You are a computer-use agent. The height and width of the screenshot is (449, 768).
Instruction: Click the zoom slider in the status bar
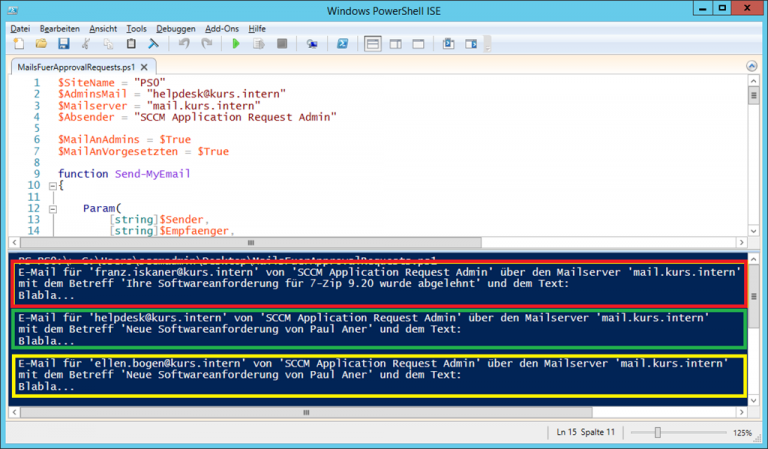(x=658, y=432)
